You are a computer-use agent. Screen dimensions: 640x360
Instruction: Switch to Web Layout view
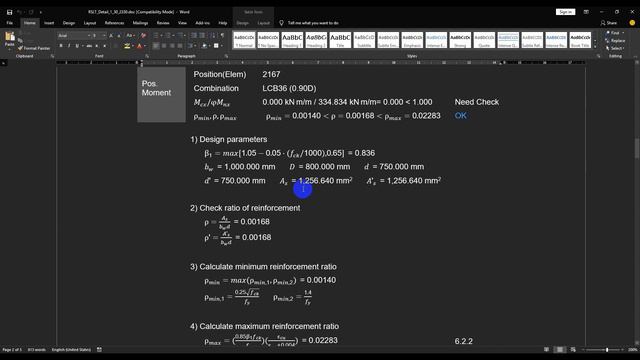pos(573,350)
